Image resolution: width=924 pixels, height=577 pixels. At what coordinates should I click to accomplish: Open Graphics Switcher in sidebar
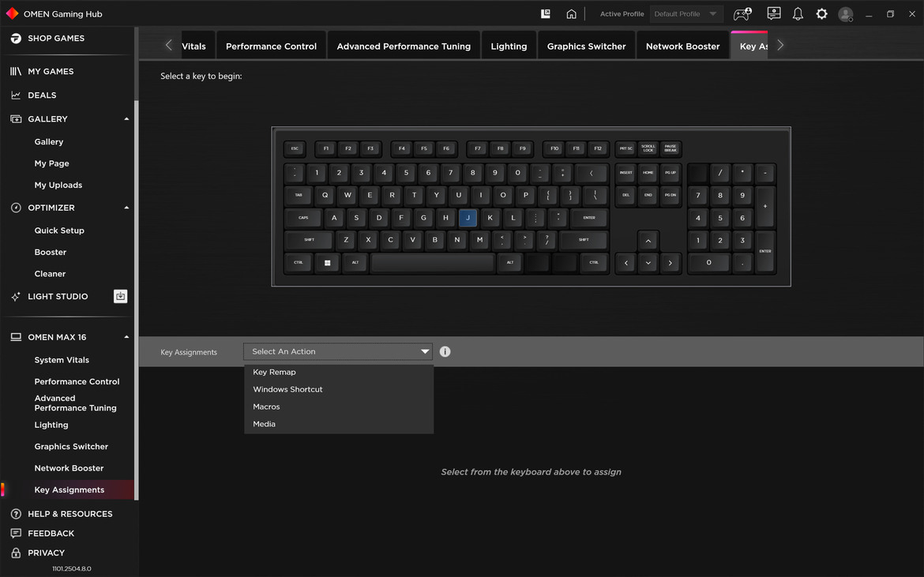pyautogui.click(x=71, y=446)
